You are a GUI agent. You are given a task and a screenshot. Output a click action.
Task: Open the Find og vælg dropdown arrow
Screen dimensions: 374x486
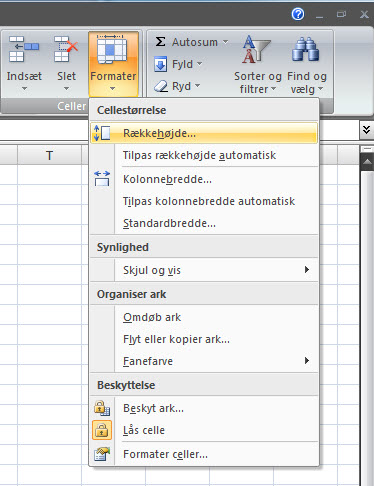click(320, 89)
